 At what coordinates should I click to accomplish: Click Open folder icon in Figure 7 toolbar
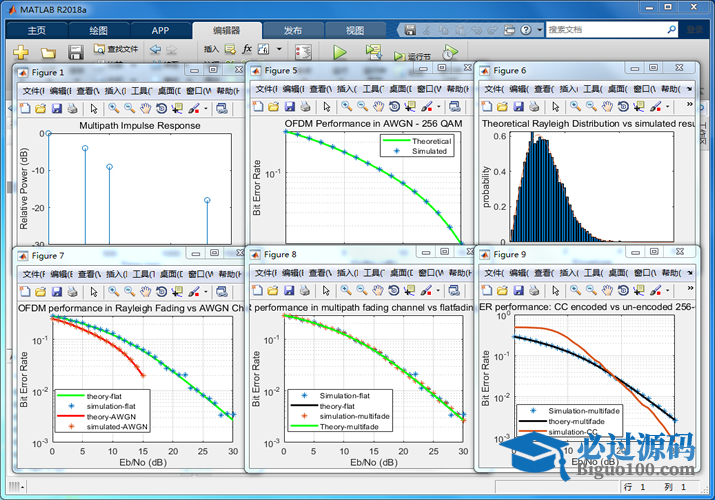click(41, 291)
